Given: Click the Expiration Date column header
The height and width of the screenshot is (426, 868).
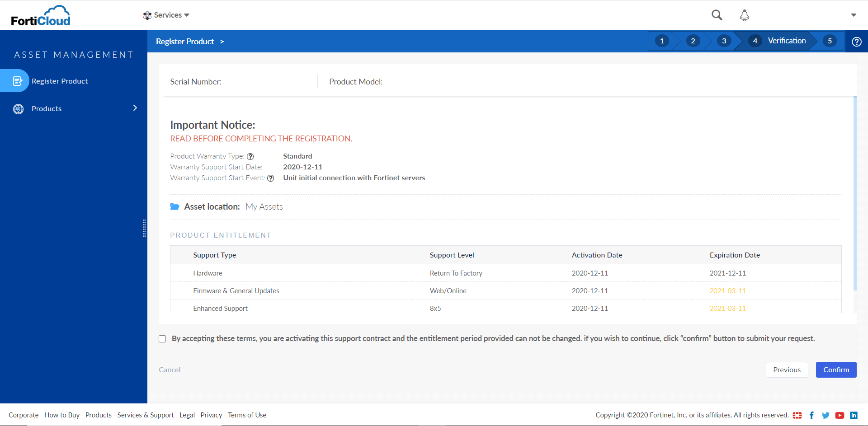Looking at the screenshot, I should point(735,255).
